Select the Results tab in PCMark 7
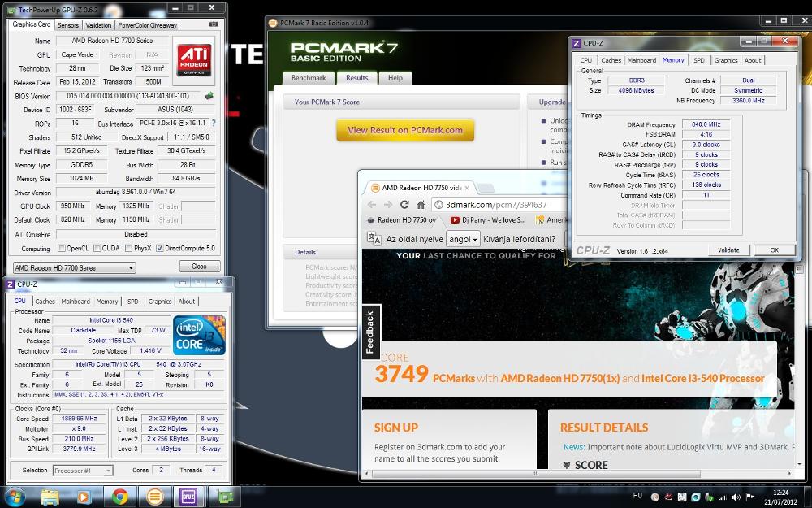 356,77
